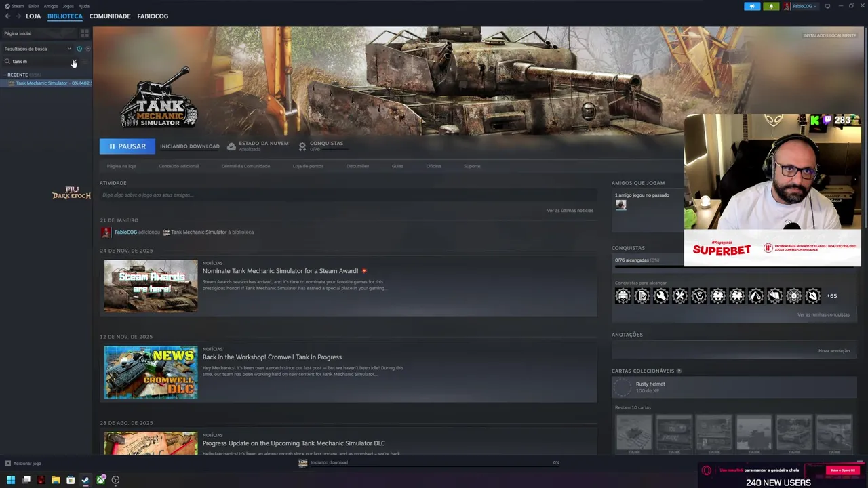Open the Página na loja link
This screenshot has height=488, width=868.
[x=121, y=166]
